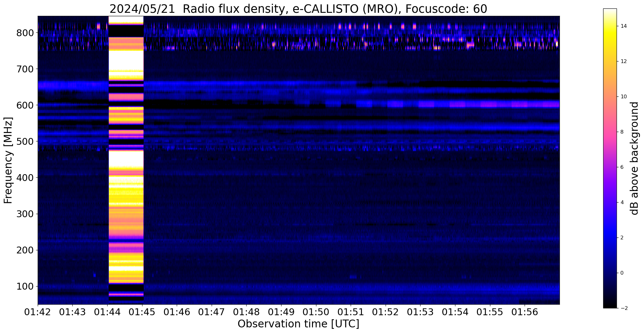
Task: Click the colorbar tick value 8
Action: [x=622, y=132]
